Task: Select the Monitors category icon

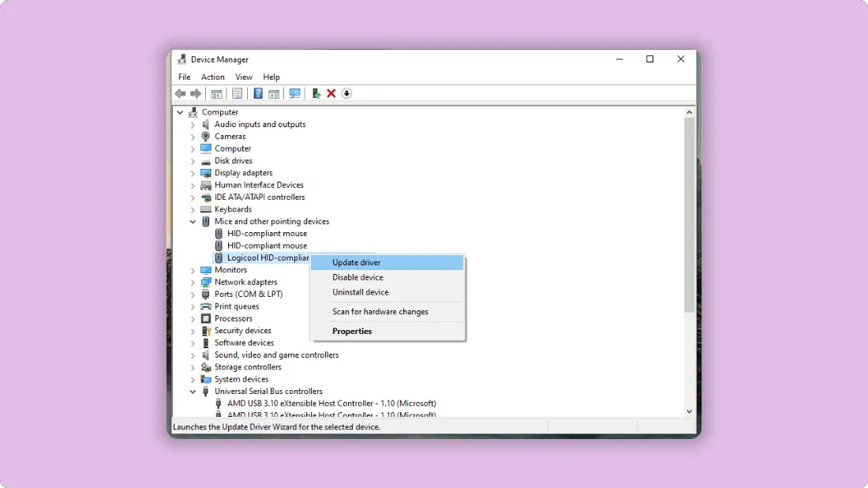Action: click(x=206, y=270)
